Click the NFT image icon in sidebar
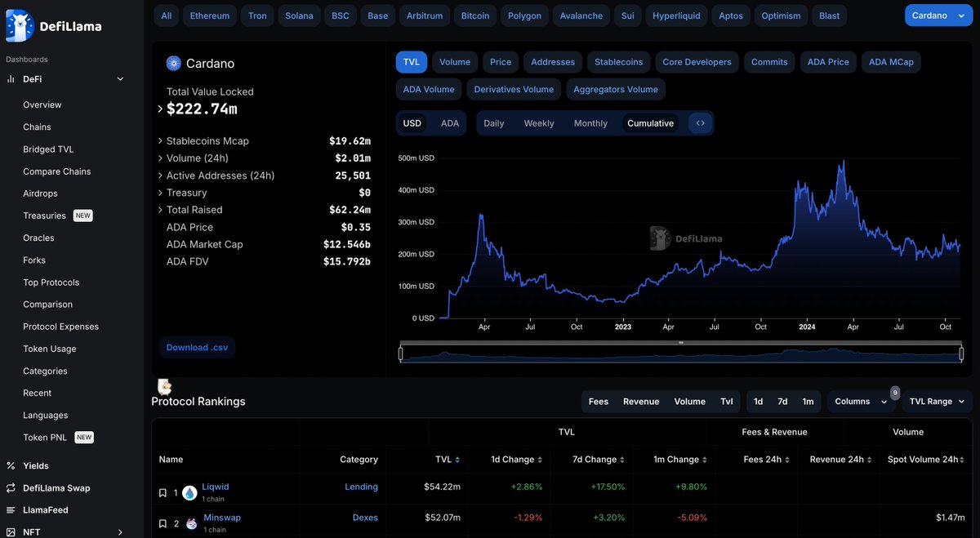Image resolution: width=980 pixels, height=538 pixels. click(11, 532)
